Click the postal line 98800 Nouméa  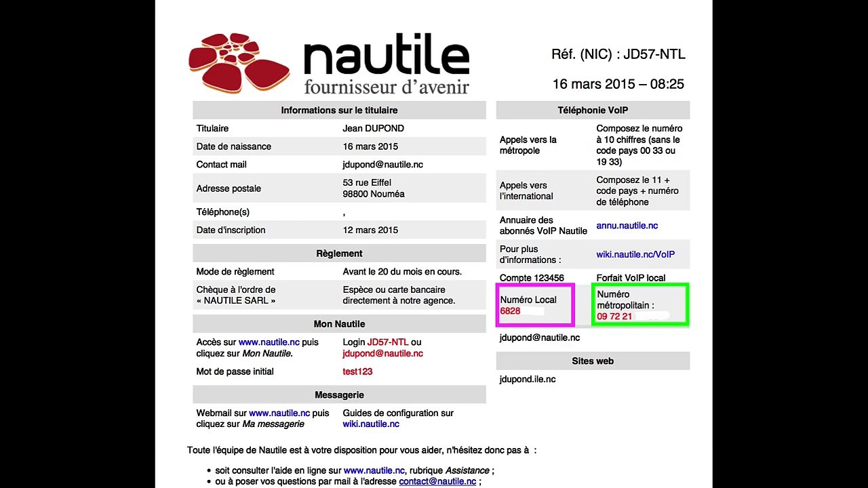(x=374, y=194)
